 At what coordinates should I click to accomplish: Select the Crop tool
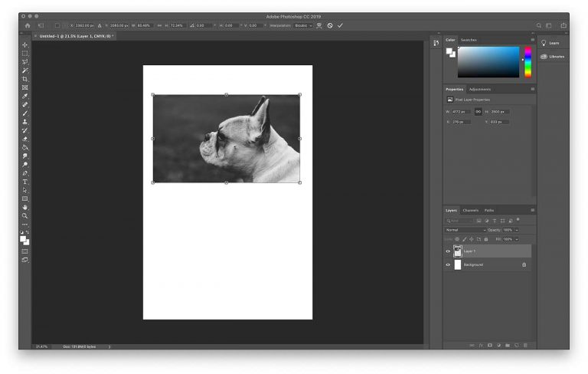click(24, 79)
